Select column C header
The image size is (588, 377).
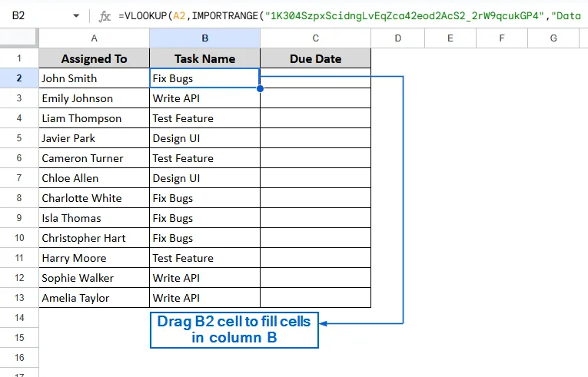coord(316,38)
